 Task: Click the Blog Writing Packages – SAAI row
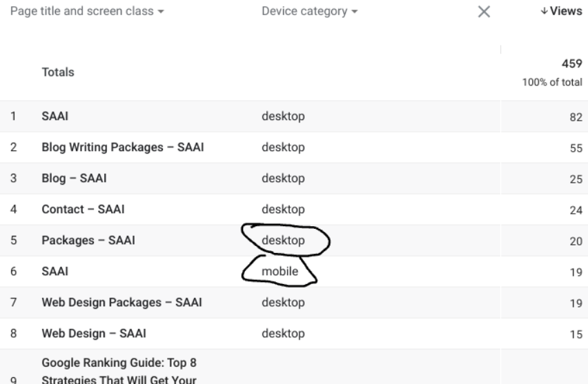pos(122,148)
